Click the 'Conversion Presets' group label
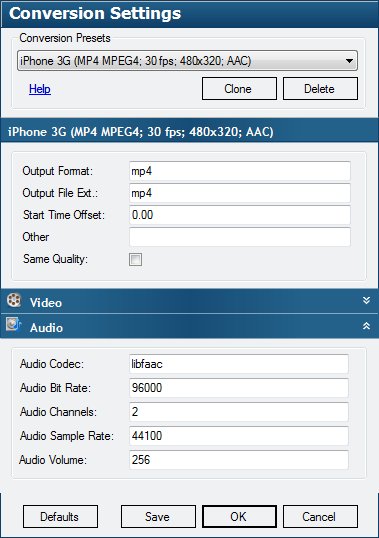This screenshot has height=538, width=379. click(x=65, y=38)
